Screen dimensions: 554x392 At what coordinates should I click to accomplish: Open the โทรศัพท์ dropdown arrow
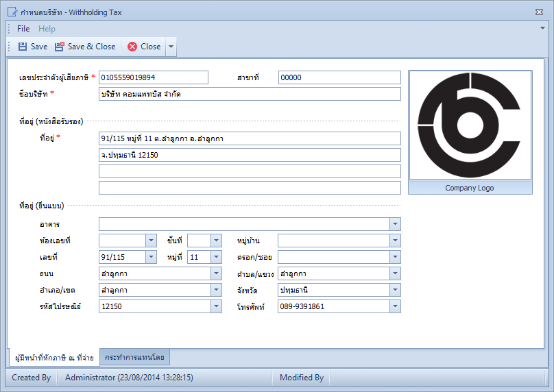pyautogui.click(x=395, y=306)
